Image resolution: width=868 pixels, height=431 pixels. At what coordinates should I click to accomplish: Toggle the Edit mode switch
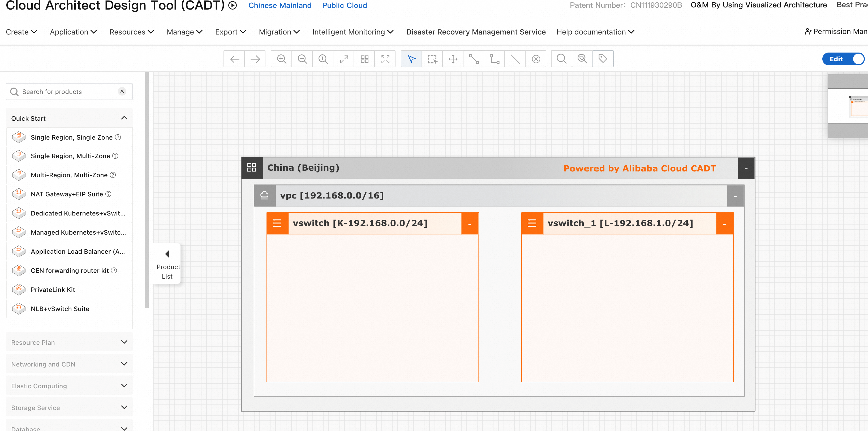tap(843, 59)
